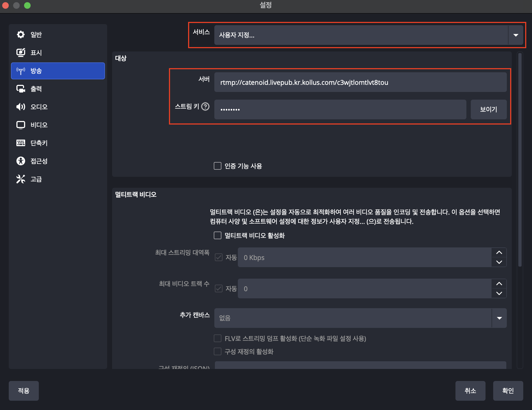Enable FLV로 스트리밍 덤프 활성화 option
This screenshot has width=532, height=410.
(218, 339)
